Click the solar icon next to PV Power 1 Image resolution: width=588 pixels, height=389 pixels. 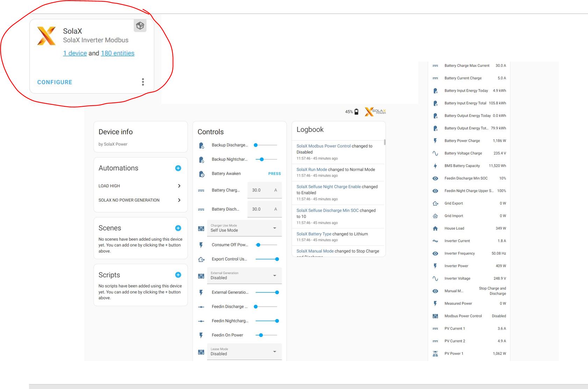click(435, 353)
